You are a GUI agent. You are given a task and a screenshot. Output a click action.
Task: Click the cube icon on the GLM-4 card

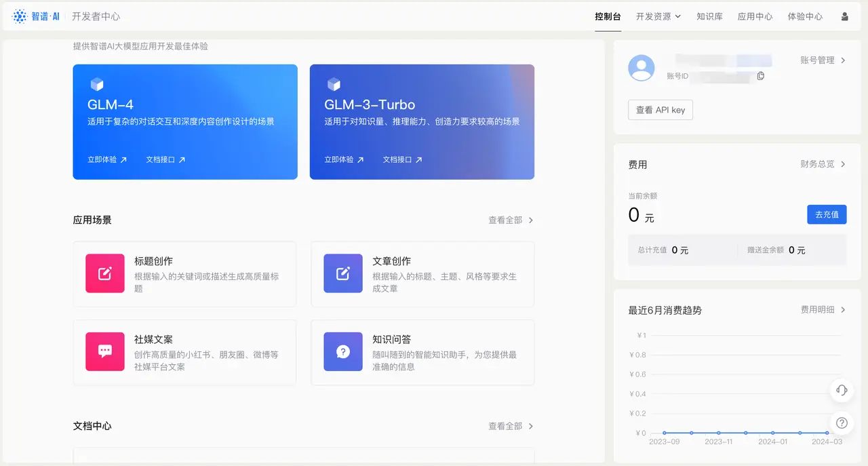[96, 84]
